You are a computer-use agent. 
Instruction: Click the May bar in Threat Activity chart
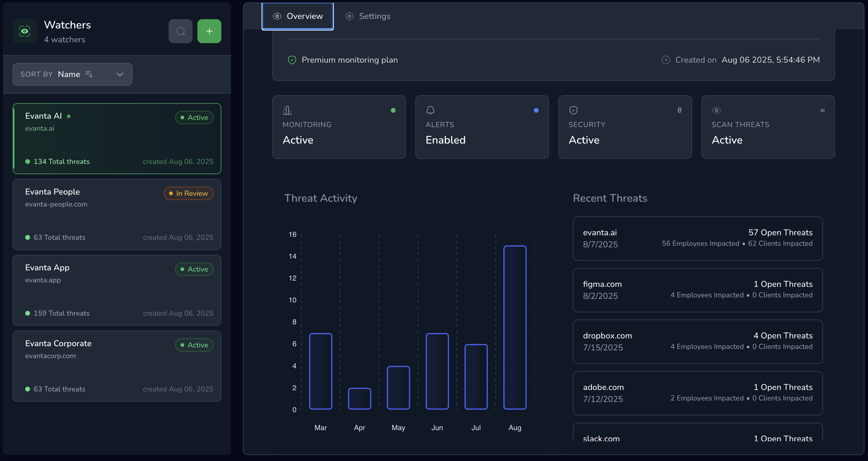point(398,388)
